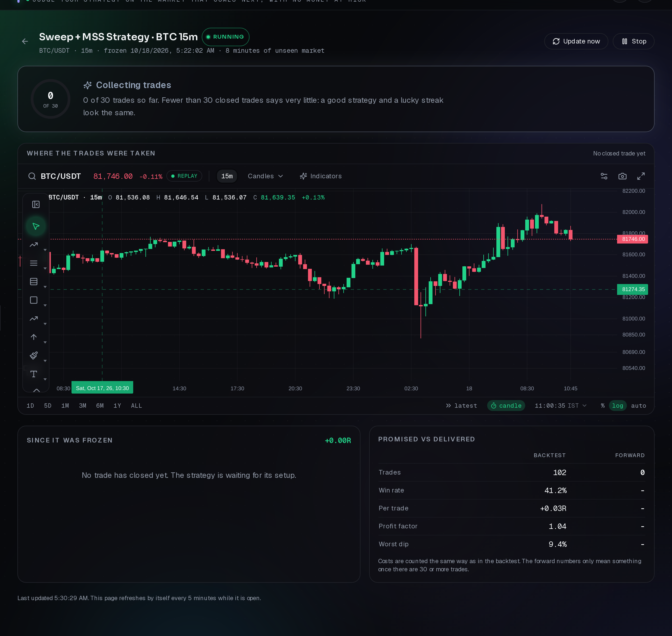
Task: Click the Update now refresh button
Action: (576, 41)
